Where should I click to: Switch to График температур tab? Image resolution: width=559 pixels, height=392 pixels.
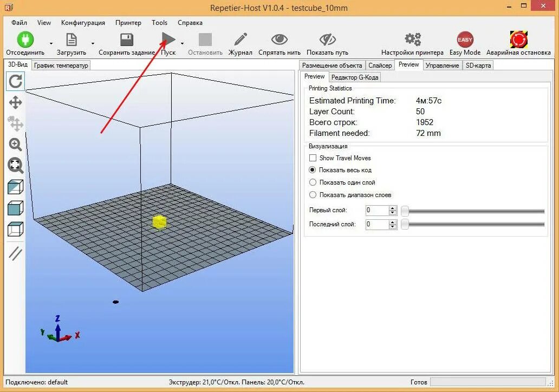coord(61,66)
